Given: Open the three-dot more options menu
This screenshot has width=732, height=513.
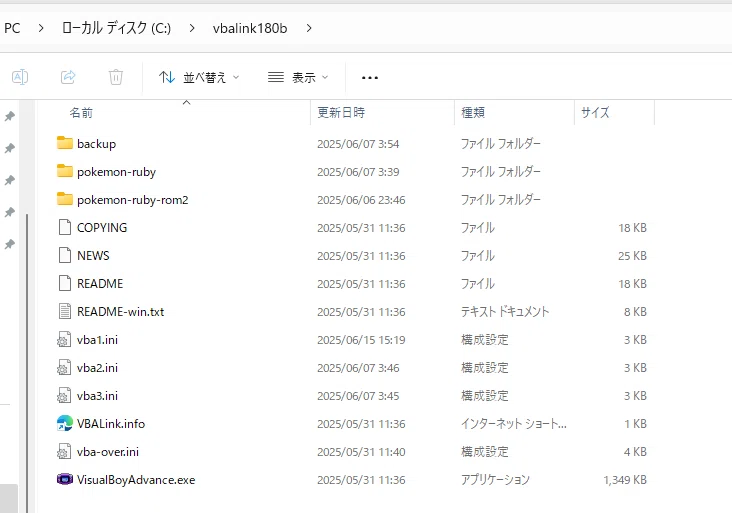Looking at the screenshot, I should (370, 78).
